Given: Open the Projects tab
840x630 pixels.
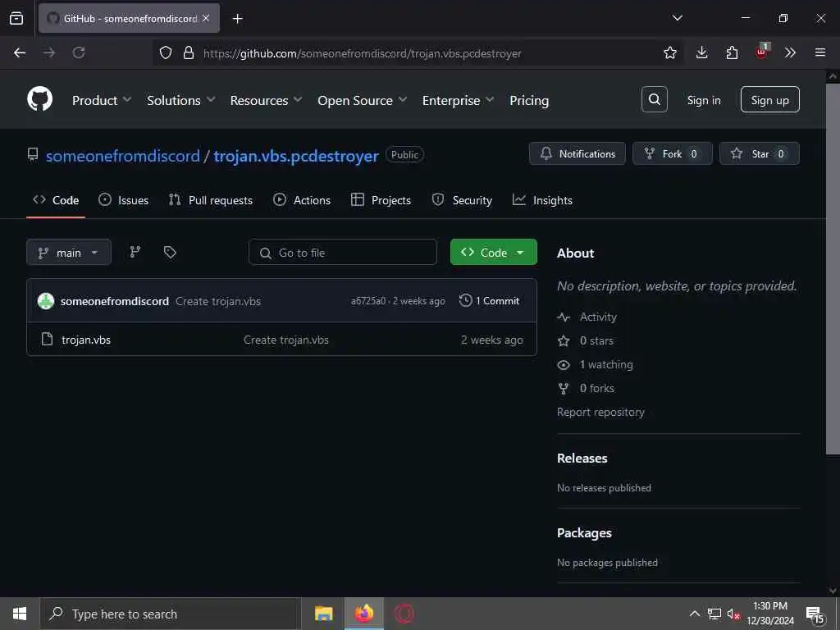Looking at the screenshot, I should [381, 200].
